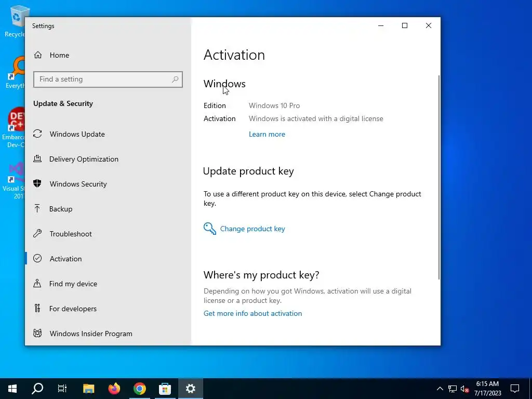
Task: Click the Update & Security section title
Action: (63, 103)
